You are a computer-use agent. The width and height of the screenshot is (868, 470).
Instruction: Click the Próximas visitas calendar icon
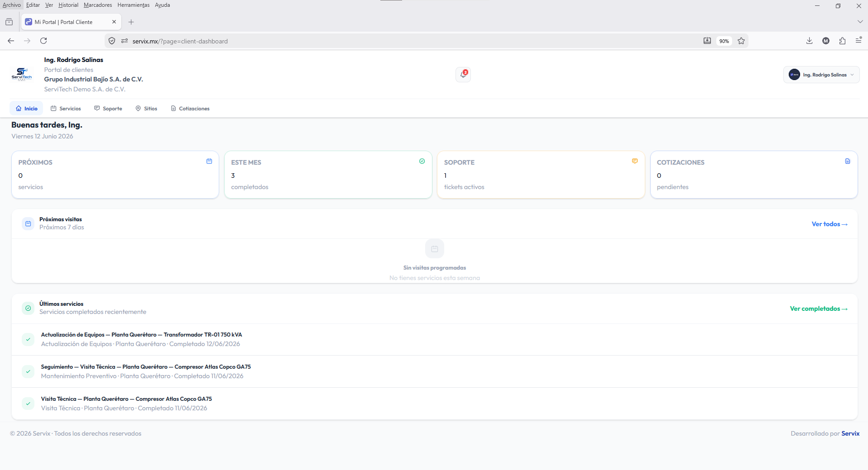point(28,223)
